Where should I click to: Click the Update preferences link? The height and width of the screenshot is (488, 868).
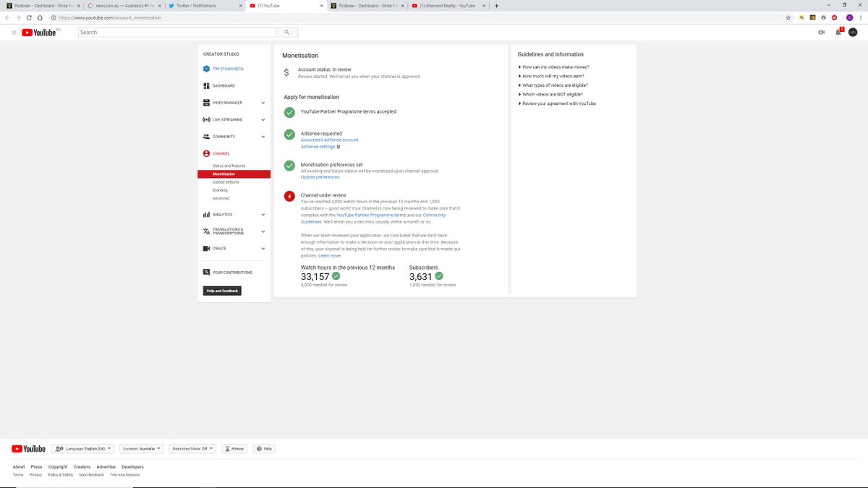pos(320,177)
